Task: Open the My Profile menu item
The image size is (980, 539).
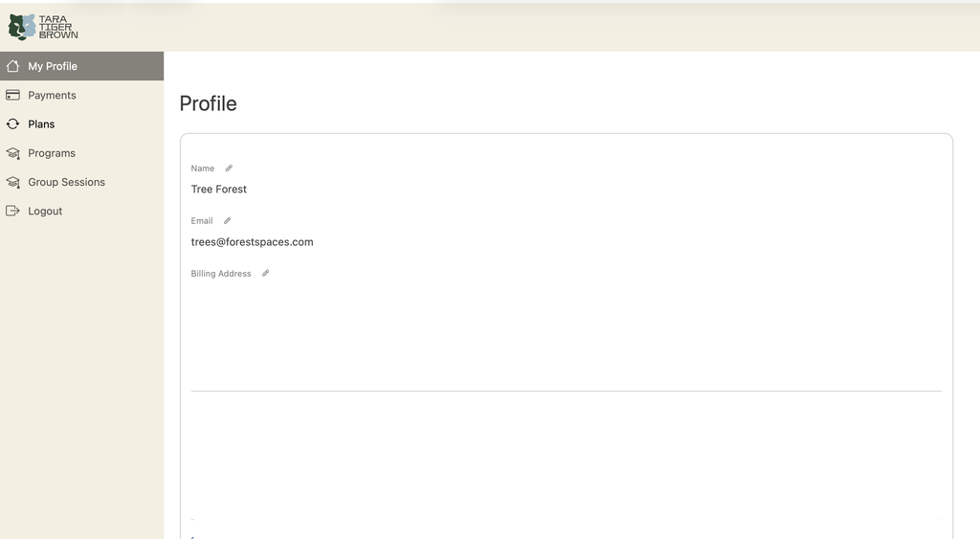Action: point(82,66)
